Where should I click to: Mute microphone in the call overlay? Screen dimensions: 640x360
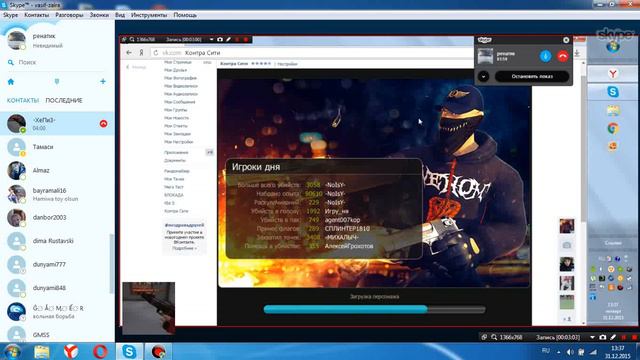point(545,56)
